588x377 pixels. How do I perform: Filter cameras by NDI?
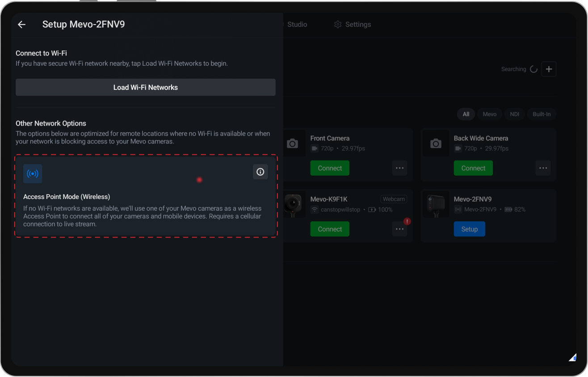tap(515, 114)
